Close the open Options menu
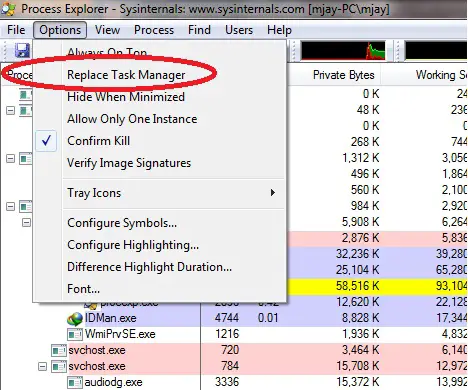 coord(60,30)
